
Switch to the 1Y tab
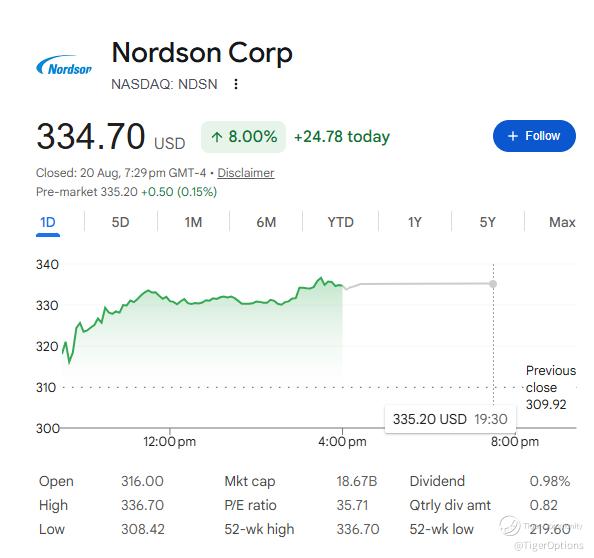coord(414,222)
